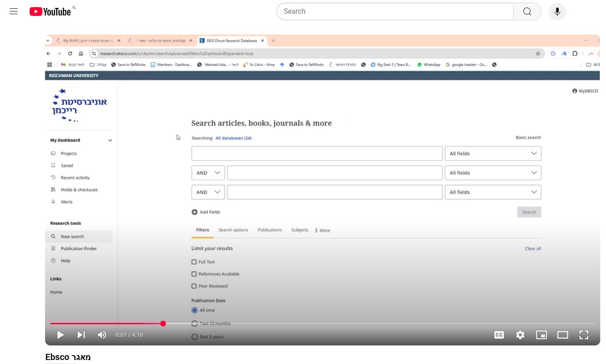Viewport: 606px width, 364px height.
Task: Open the second row All fields dropdown
Action: [493, 173]
